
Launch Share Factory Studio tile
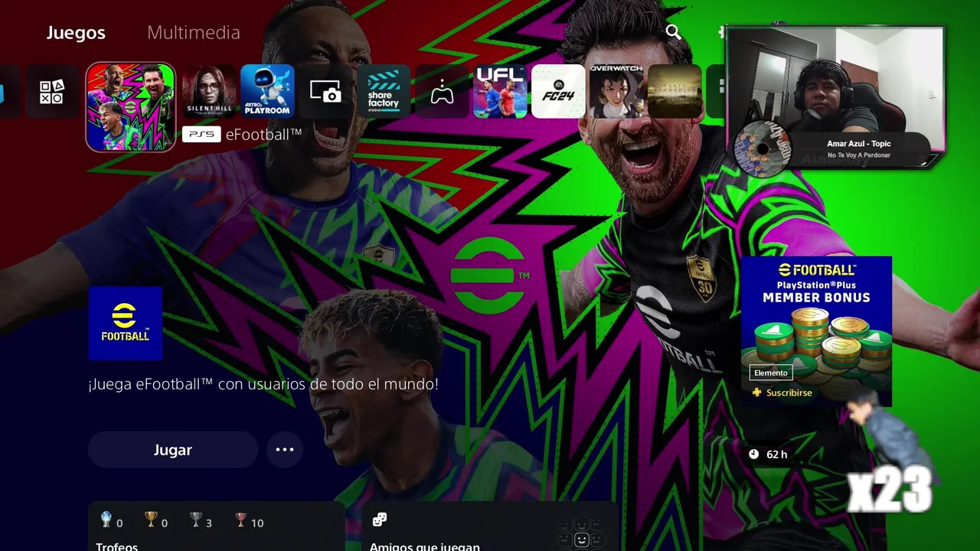click(x=384, y=92)
